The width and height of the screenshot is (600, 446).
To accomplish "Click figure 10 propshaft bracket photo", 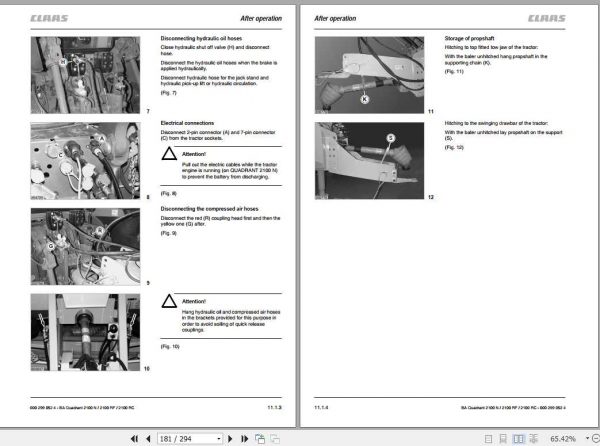I will pos(85,332).
